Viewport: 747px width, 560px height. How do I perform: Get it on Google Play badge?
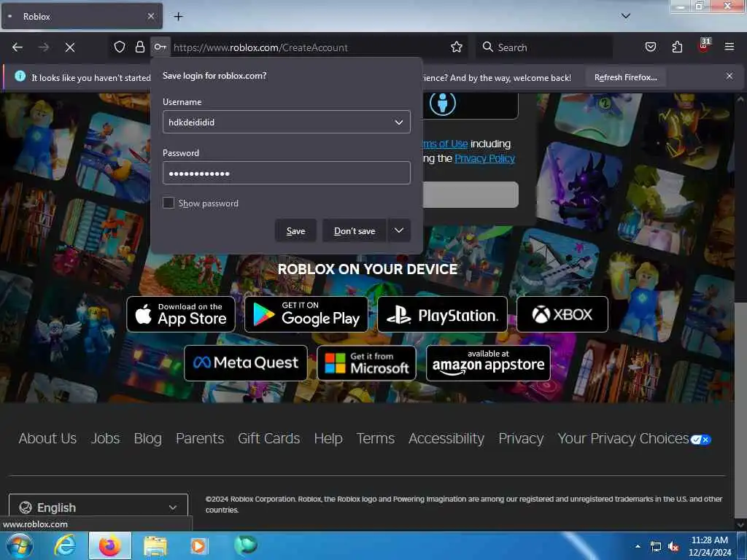point(306,314)
